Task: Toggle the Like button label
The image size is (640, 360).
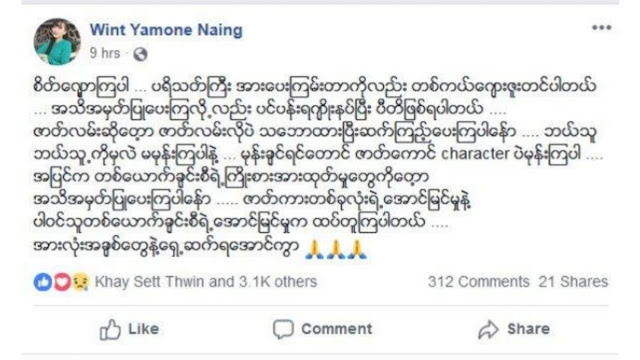Action: tap(143, 329)
